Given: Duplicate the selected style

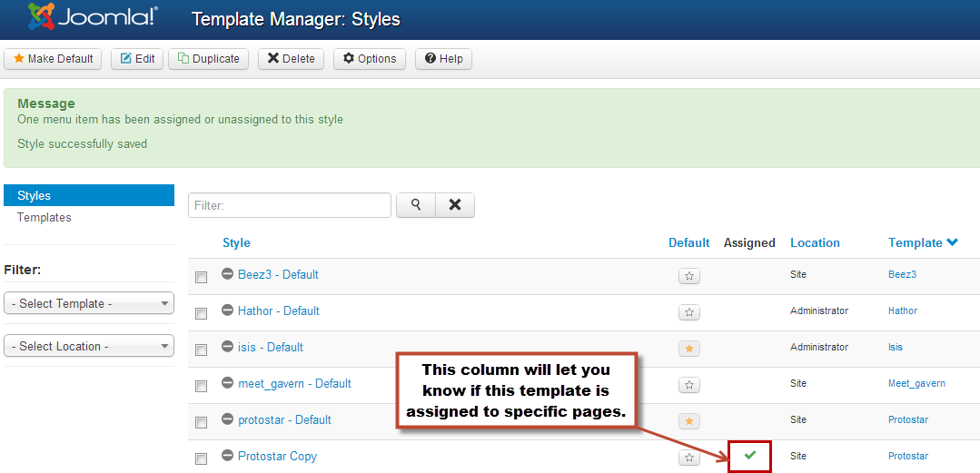Looking at the screenshot, I should (209, 59).
